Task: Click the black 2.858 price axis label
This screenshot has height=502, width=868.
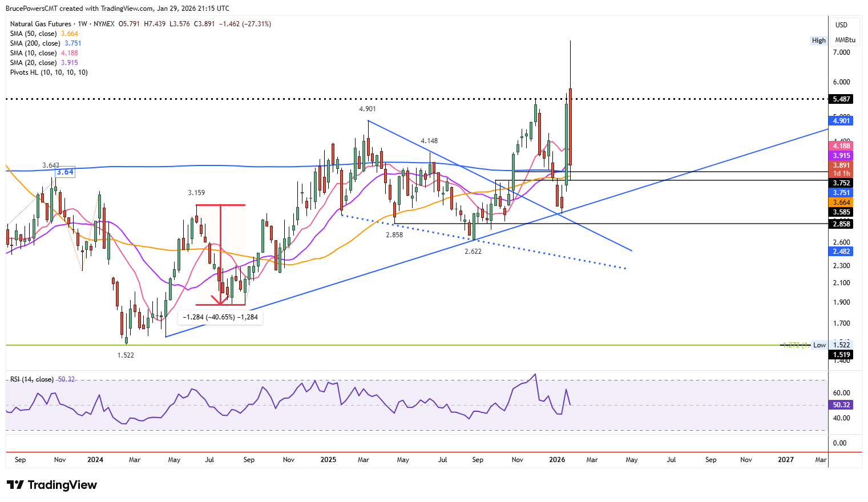Action: [841, 224]
